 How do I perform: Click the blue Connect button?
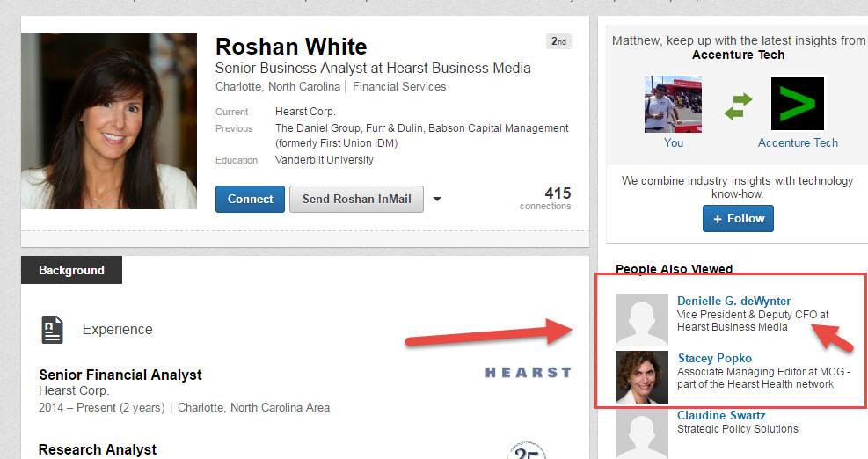pyautogui.click(x=250, y=200)
